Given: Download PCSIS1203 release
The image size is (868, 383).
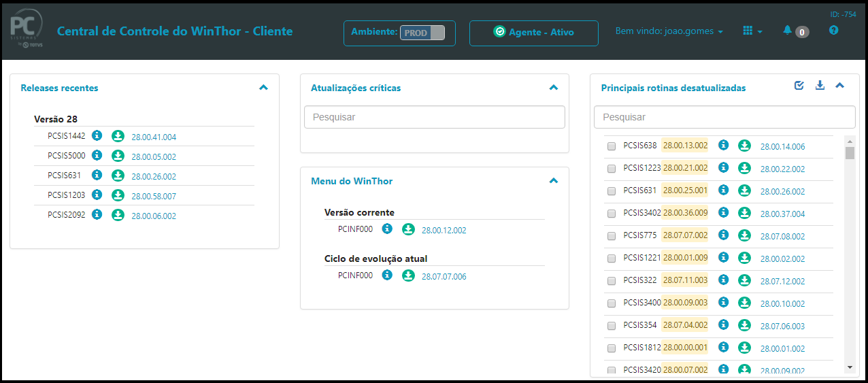Looking at the screenshot, I should [118, 195].
